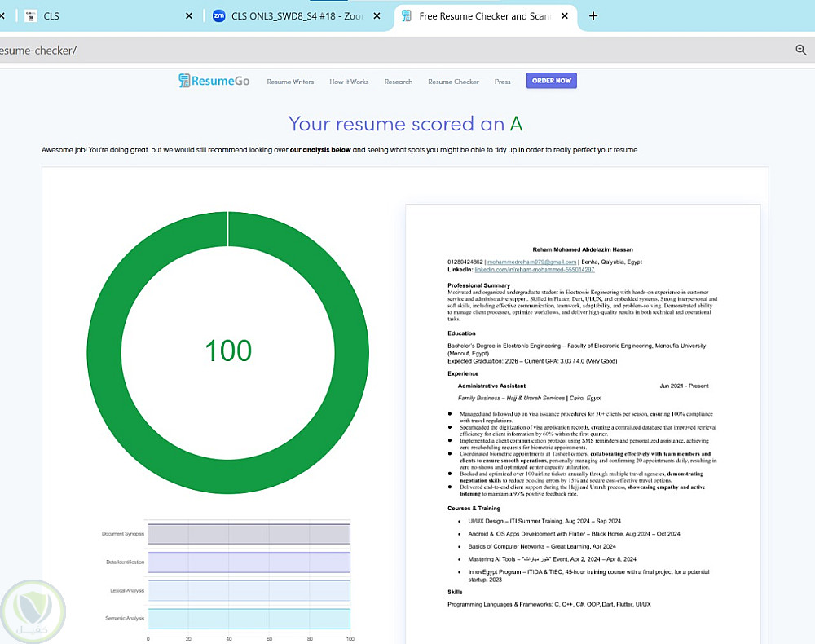Image resolution: width=815 pixels, height=644 pixels.
Task: Click the 'Semantic Analysis' chart label
Action: [x=125, y=619]
